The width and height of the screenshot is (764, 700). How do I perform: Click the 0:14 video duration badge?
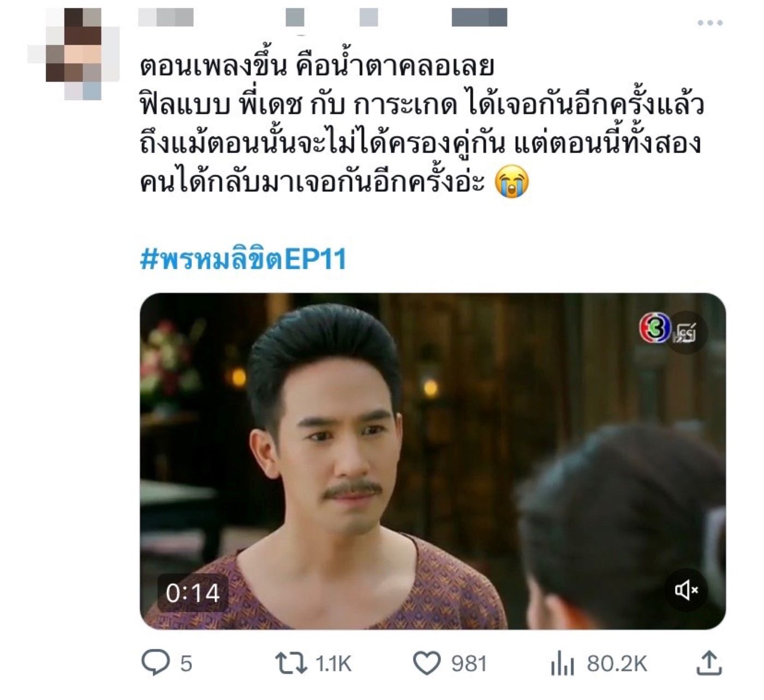[193, 593]
